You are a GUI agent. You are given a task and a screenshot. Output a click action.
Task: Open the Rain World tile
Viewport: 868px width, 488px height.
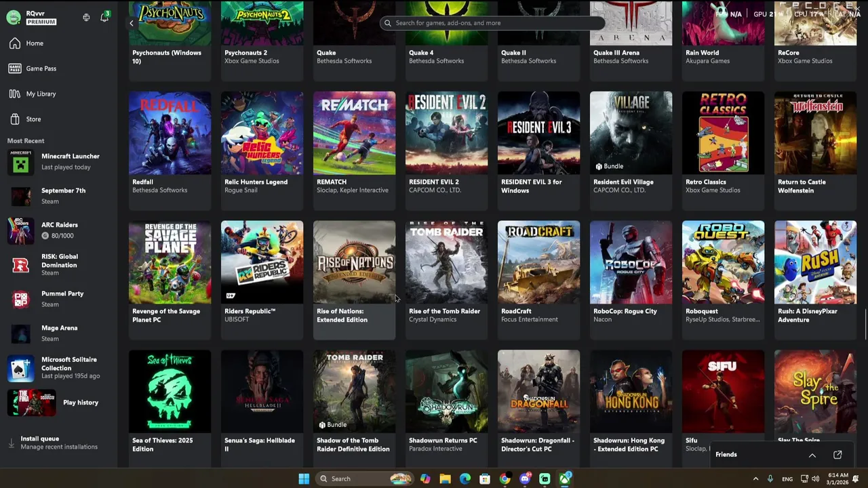723,41
